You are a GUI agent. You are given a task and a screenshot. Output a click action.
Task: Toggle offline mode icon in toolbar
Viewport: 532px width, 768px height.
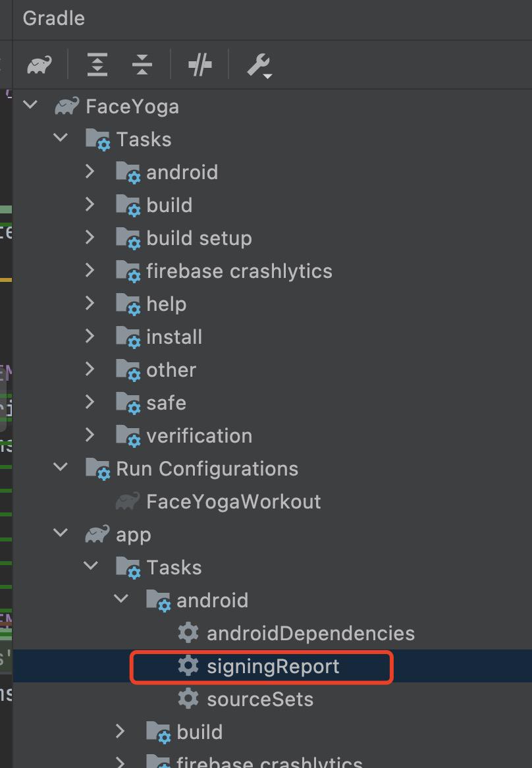tap(199, 65)
